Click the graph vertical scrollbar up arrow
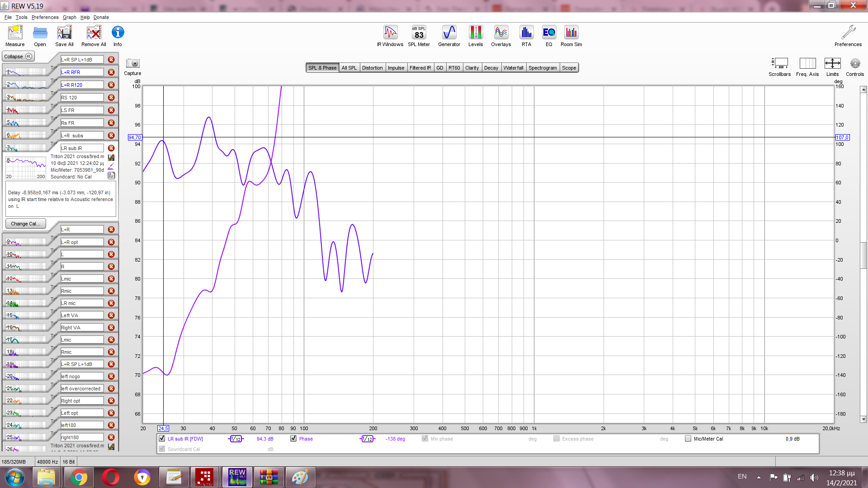868x488 pixels. (x=863, y=90)
